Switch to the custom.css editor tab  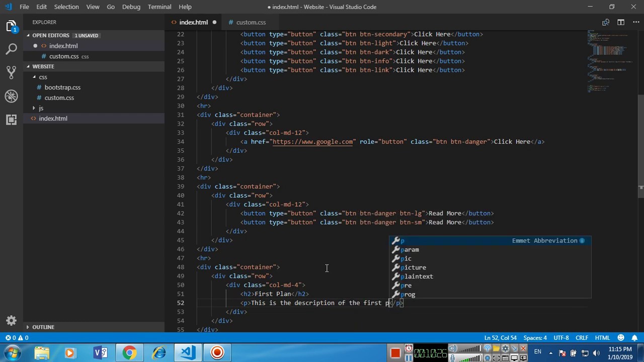251,22
